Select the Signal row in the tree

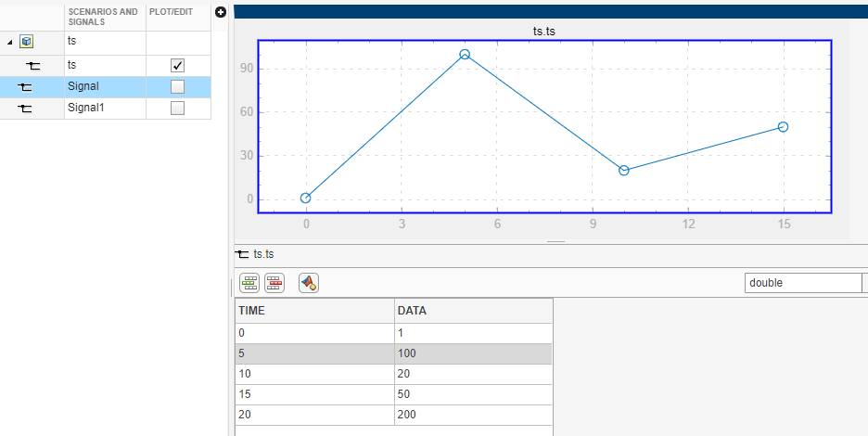tap(105, 87)
